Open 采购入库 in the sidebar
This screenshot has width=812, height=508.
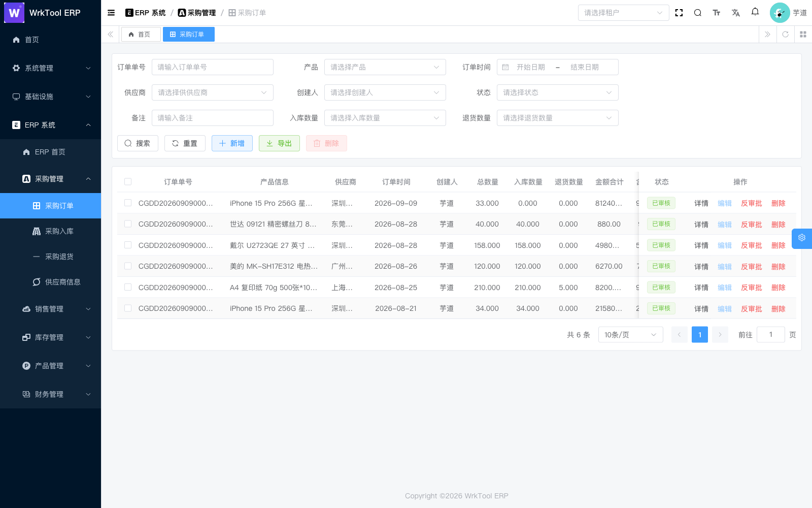tap(50, 231)
